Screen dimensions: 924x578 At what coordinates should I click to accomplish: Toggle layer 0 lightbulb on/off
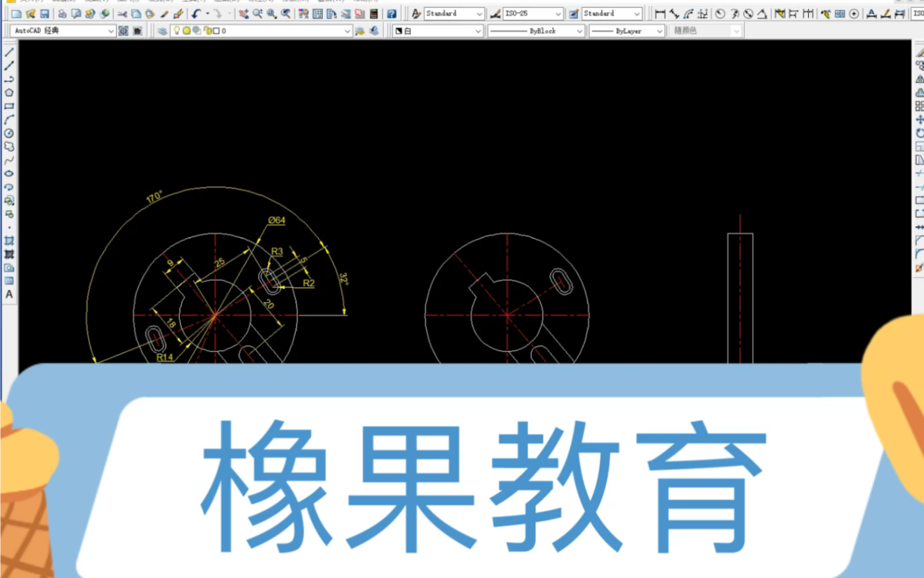pyautogui.click(x=176, y=30)
